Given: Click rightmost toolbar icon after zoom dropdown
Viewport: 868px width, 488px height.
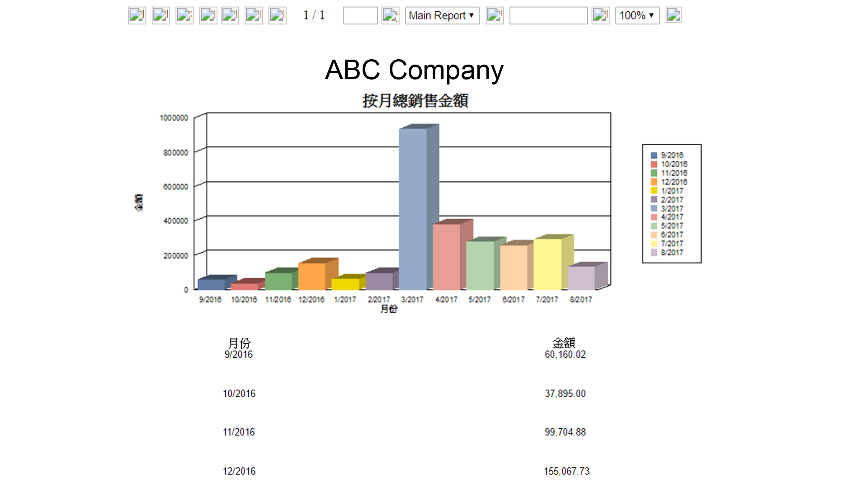Looking at the screenshot, I should point(673,15).
